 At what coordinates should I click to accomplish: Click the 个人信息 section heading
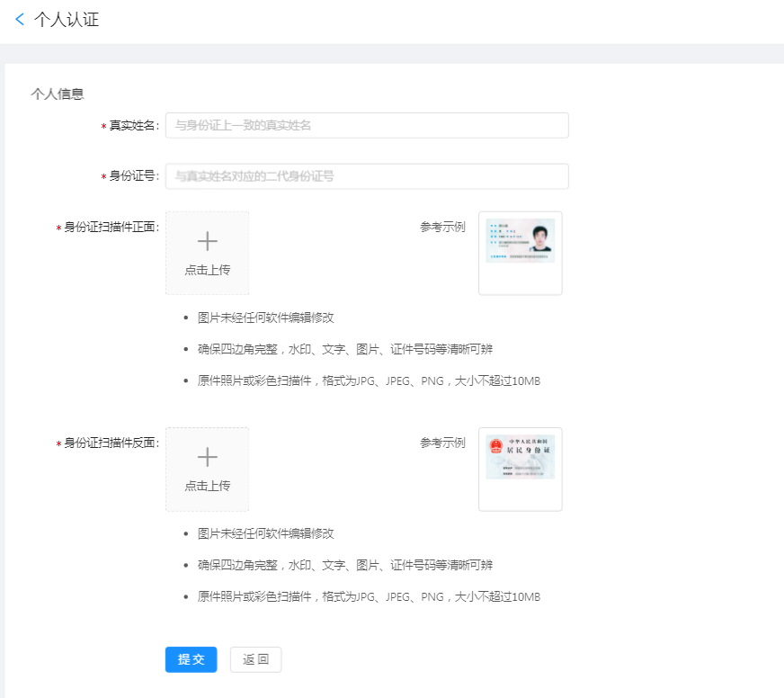click(57, 93)
